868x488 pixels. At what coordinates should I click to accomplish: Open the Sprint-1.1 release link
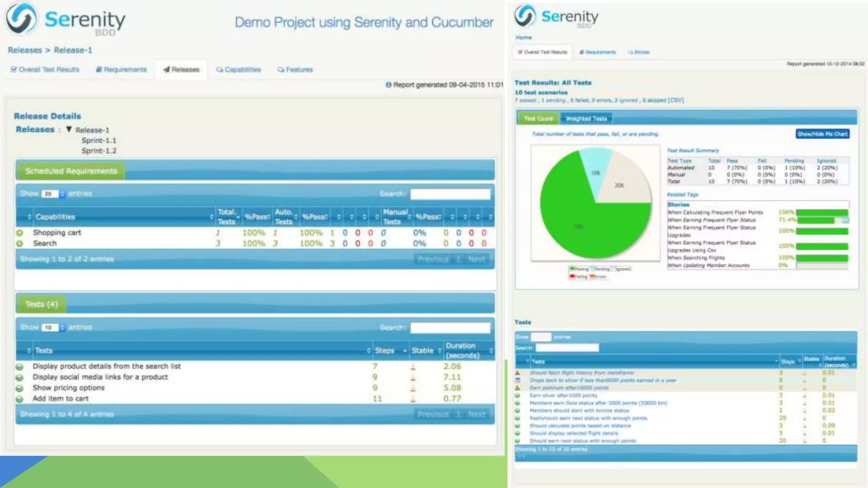click(x=99, y=140)
